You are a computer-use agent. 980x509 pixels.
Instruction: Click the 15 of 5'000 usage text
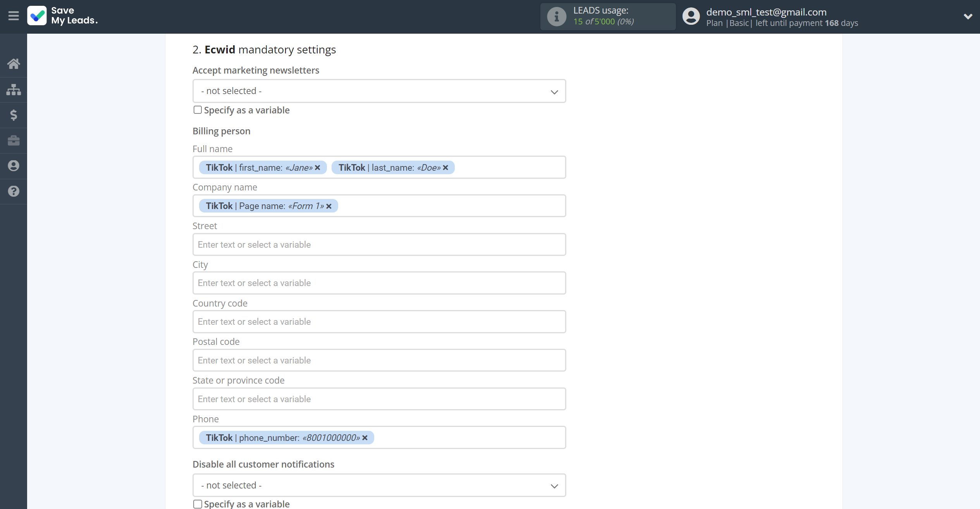pos(603,22)
